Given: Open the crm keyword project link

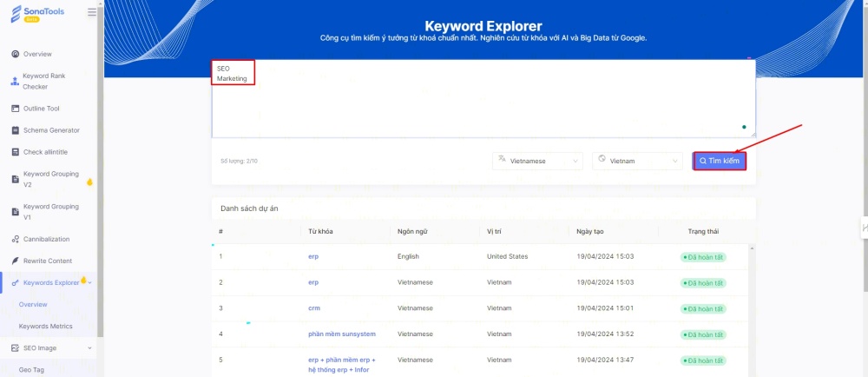Looking at the screenshot, I should [314, 308].
